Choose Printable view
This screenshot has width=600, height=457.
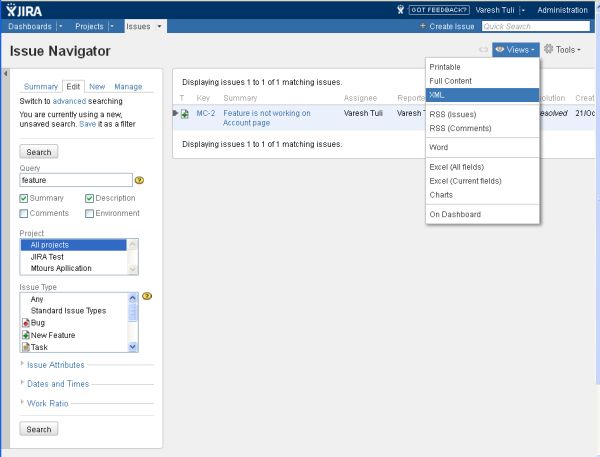[483, 67]
